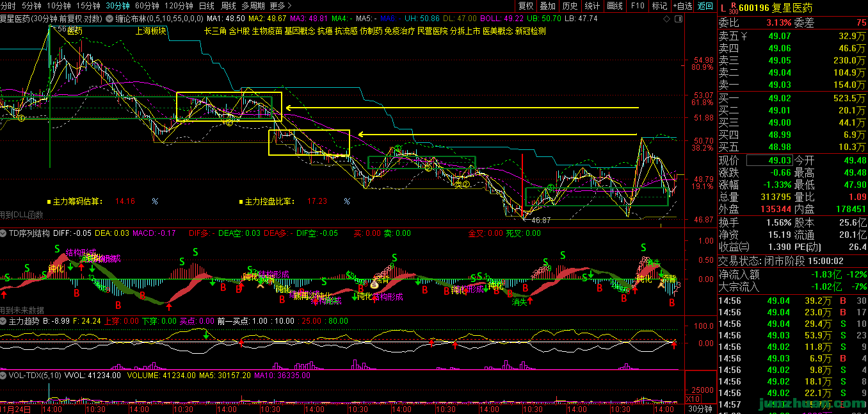Screen dimensions: 868x414
Task: Click the red L margin-trading icon
Action: point(723,8)
